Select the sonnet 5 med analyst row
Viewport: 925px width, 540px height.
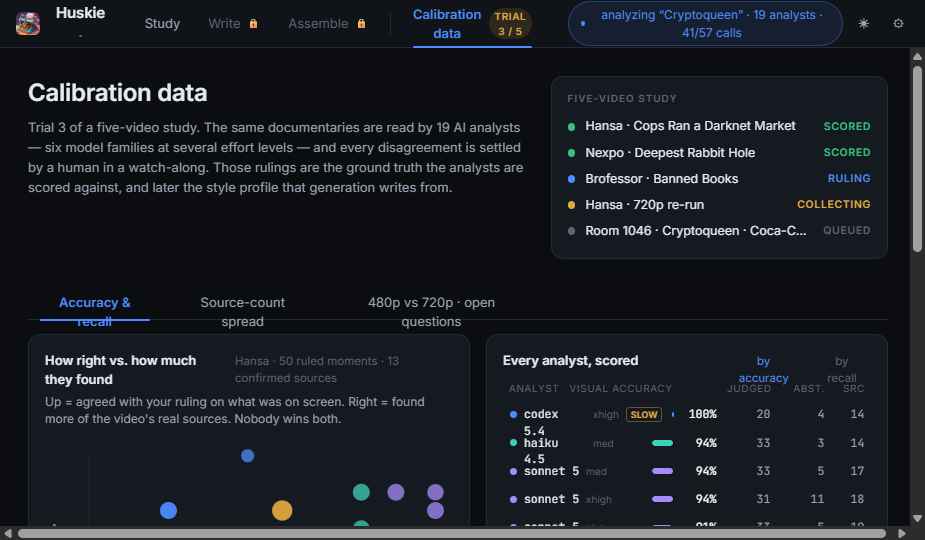[687, 471]
